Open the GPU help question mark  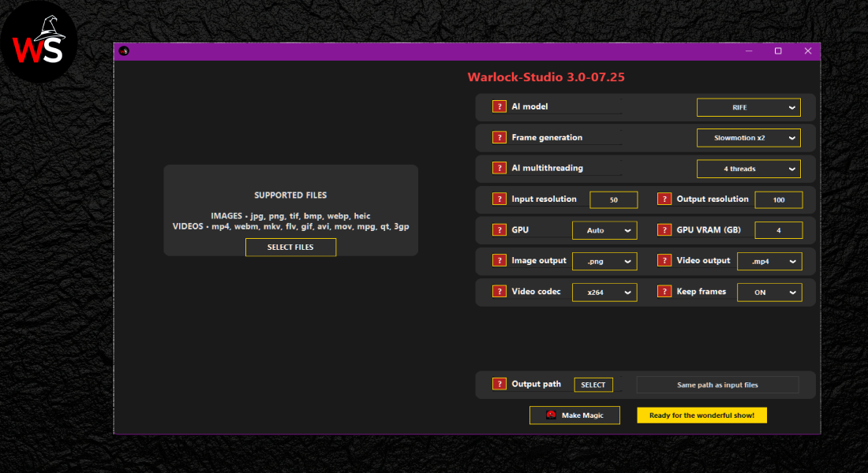[x=499, y=229]
